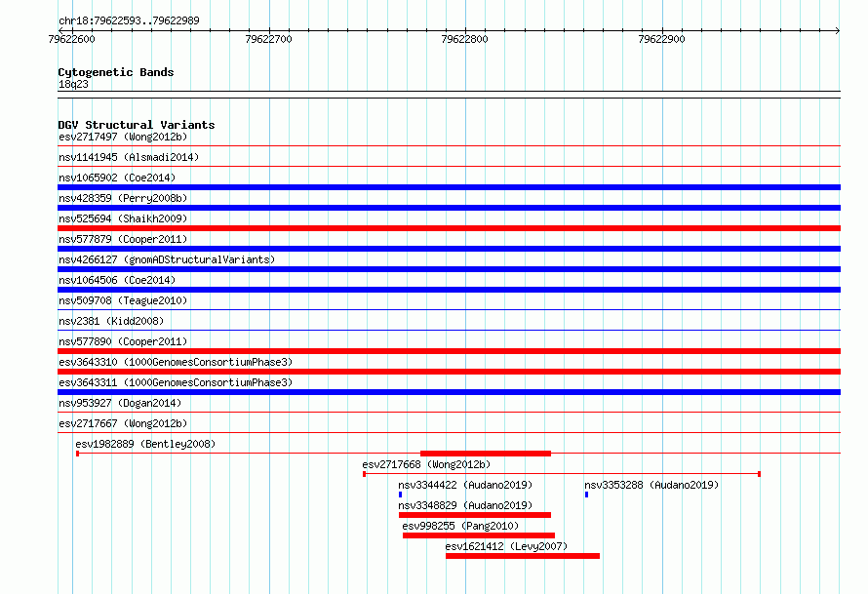This screenshot has width=868, height=594.
Task: Select nsv953927 (Dogan2014) label
Action: tap(120, 403)
